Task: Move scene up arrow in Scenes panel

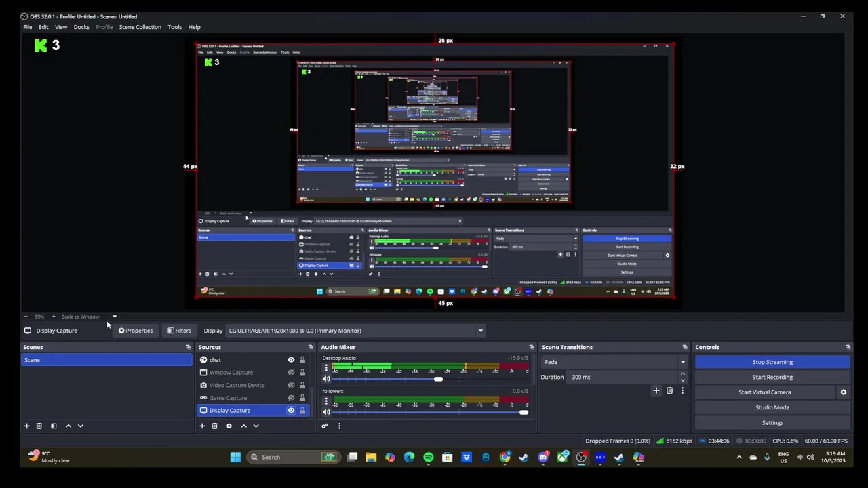Action: pos(68,426)
